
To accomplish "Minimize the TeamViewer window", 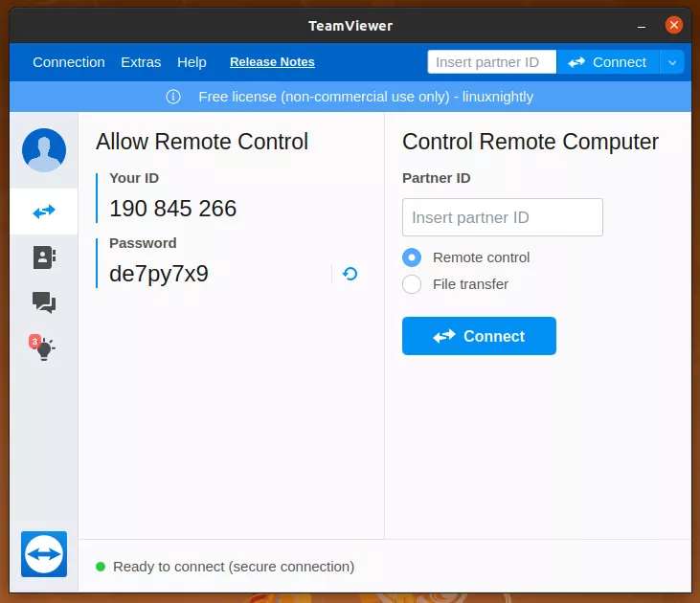I will (x=642, y=26).
